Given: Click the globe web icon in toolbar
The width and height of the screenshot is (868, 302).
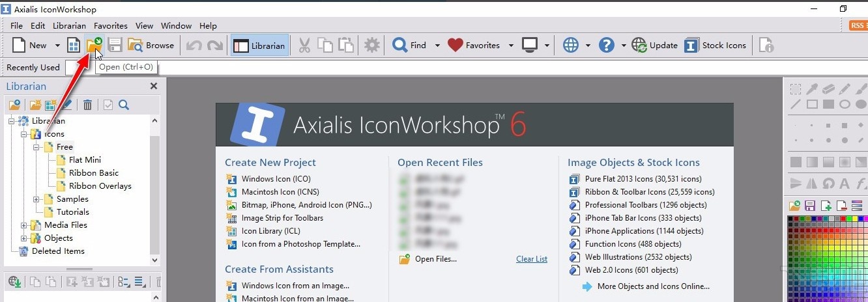Looking at the screenshot, I should 571,46.
